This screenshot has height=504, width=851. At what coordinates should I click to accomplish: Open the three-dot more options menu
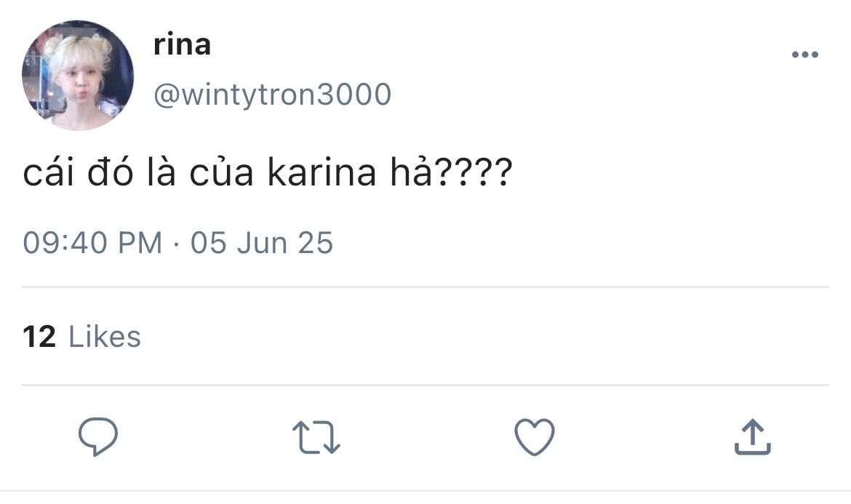click(805, 55)
